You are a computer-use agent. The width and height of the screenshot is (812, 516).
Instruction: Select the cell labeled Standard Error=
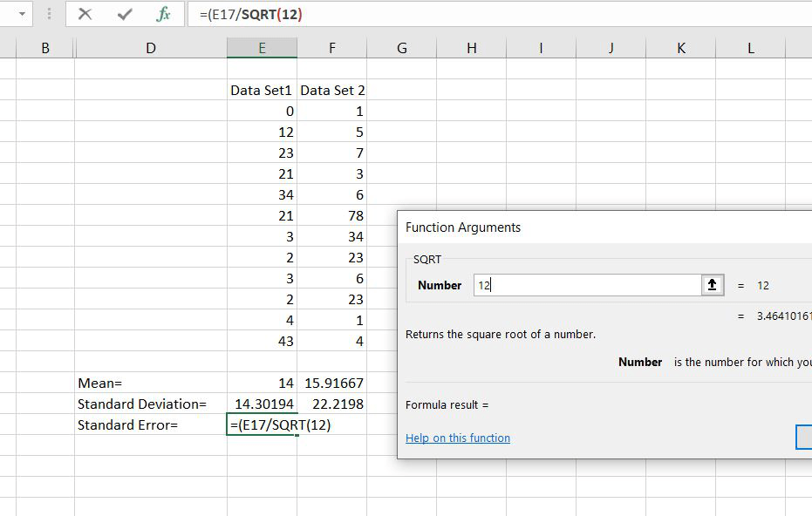click(x=150, y=424)
